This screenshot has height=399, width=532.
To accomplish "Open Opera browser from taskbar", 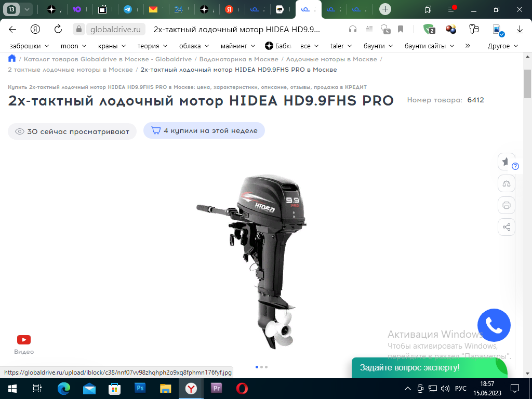I will 242,389.
